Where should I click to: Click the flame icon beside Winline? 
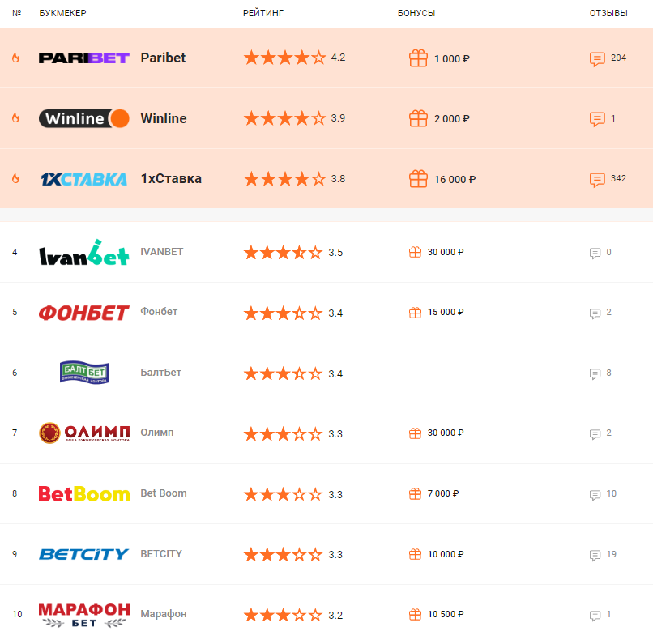(x=15, y=118)
